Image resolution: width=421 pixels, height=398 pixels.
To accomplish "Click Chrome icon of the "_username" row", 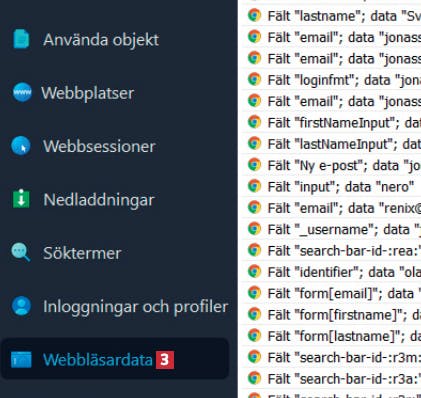I will pos(254,229).
